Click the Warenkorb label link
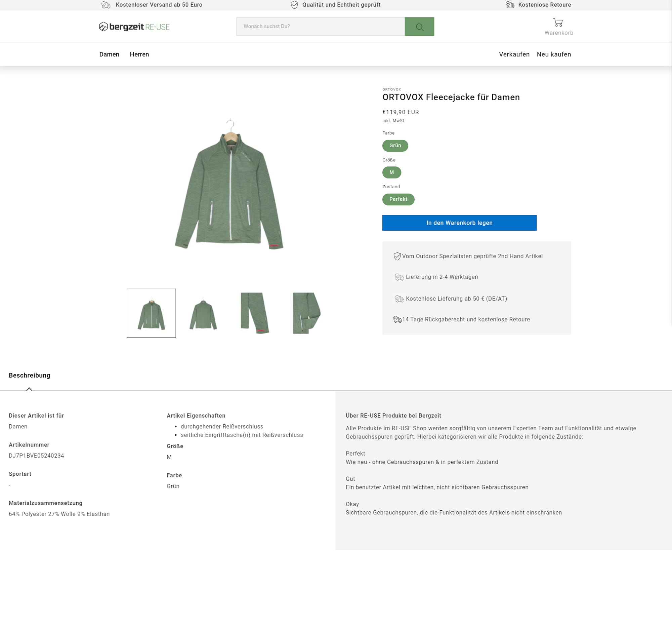The width and height of the screenshot is (672, 629). (x=558, y=33)
